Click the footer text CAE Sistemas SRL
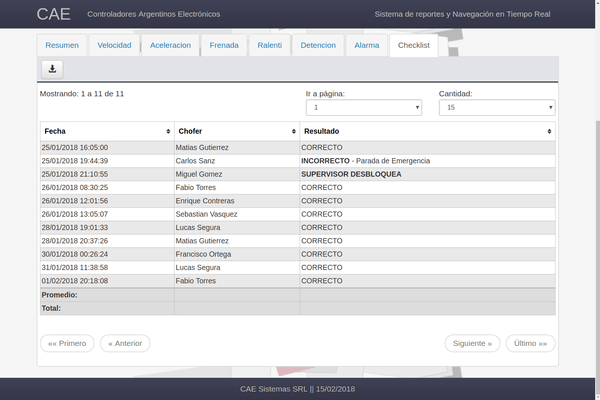Viewport: 600px width, 400px height. 273,389
